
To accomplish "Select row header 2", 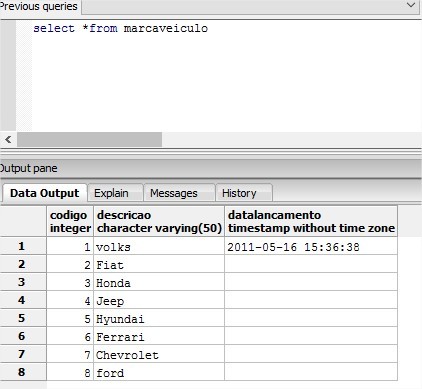I will (x=23, y=264).
